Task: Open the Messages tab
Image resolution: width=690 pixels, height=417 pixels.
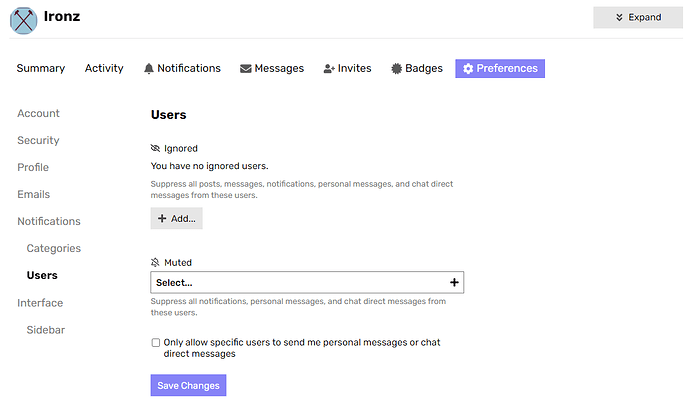Action: [x=272, y=69]
